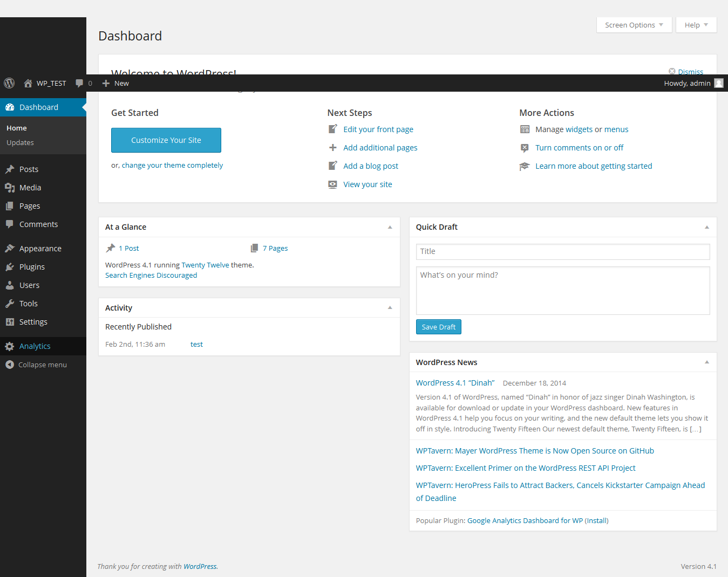The width and height of the screenshot is (728, 577).
Task: Click the plus icon beside New
Action: 106,83
